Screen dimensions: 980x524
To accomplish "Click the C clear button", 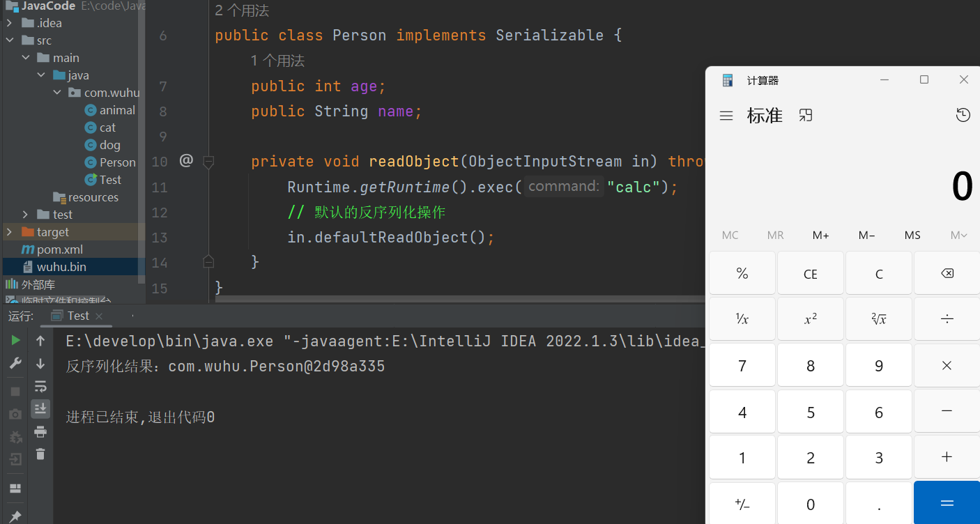I will pyautogui.click(x=879, y=273).
